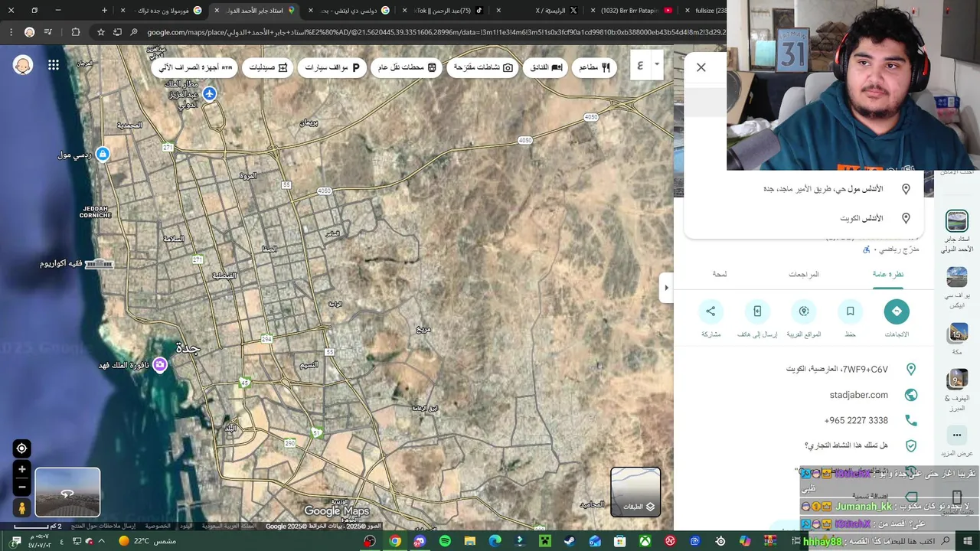The width and height of the screenshot is (980, 551).
Task: Filter map by Hotels (الفنادق)
Action: (x=547, y=67)
